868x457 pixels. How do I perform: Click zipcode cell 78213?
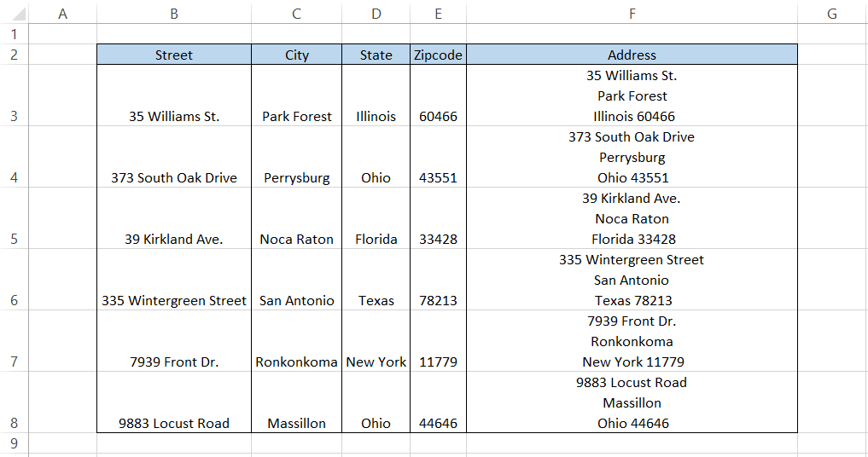click(438, 300)
